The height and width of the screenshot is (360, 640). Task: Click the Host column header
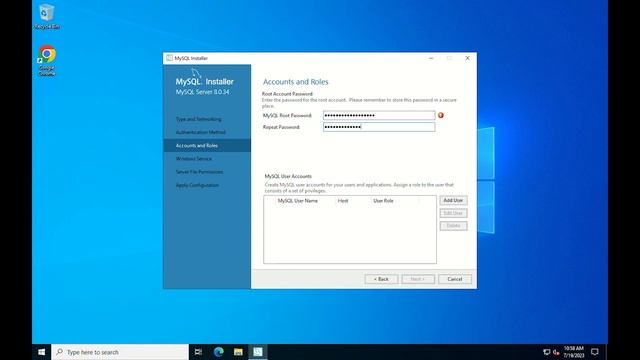pos(343,201)
